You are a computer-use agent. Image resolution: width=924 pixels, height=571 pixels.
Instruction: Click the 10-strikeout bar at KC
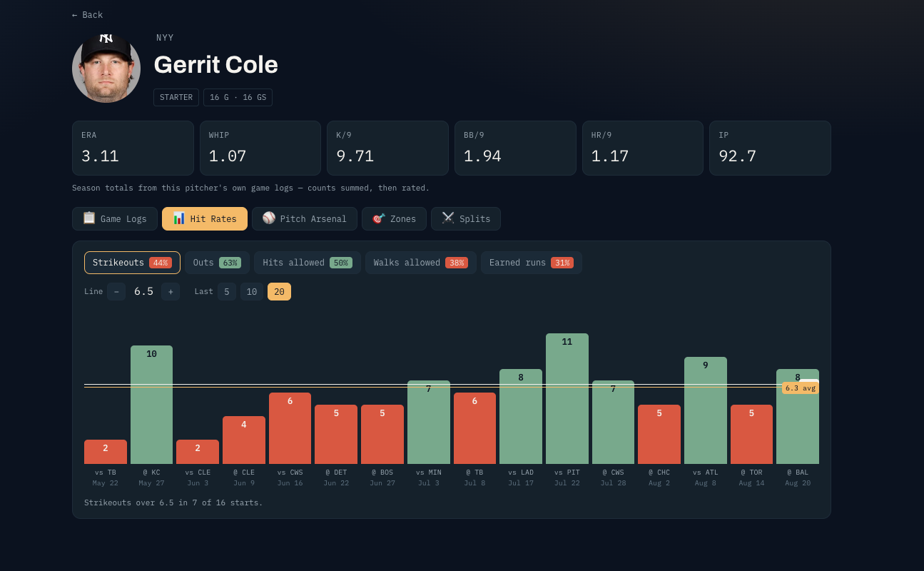click(151, 405)
